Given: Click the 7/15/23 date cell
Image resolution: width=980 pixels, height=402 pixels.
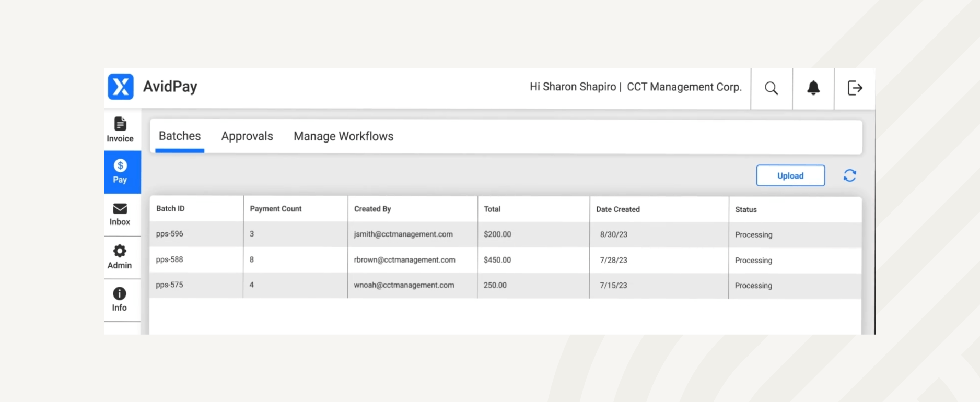Looking at the screenshot, I should point(613,286).
